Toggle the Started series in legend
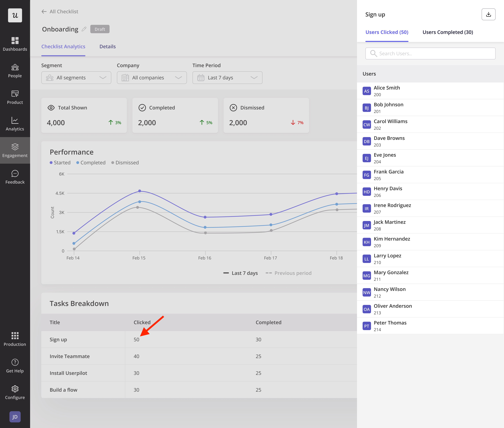Viewport: 504px width, 428px height. 60,163
